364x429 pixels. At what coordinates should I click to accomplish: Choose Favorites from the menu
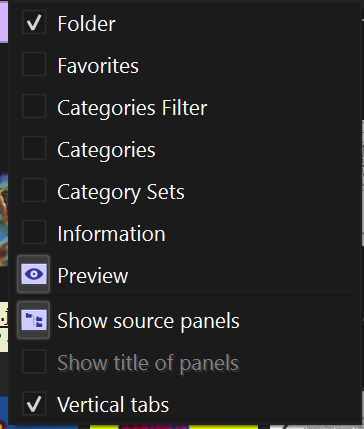click(x=98, y=66)
